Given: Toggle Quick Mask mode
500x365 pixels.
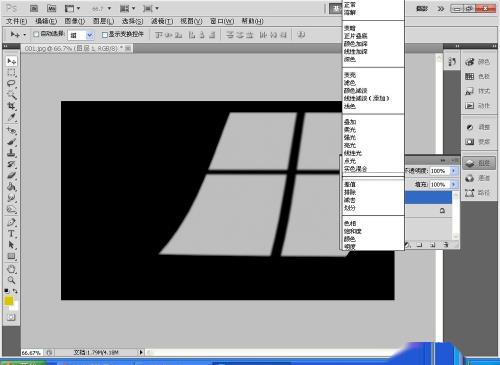Looking at the screenshot, I should [x=11, y=317].
